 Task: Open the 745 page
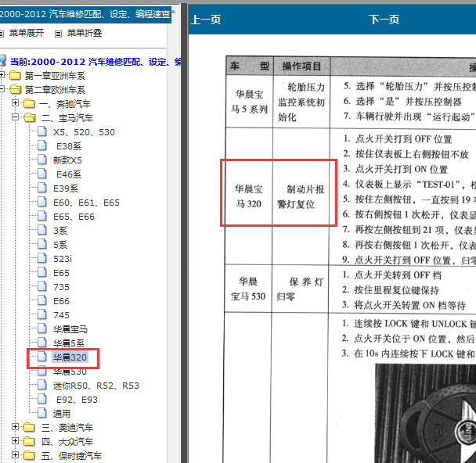(x=61, y=315)
